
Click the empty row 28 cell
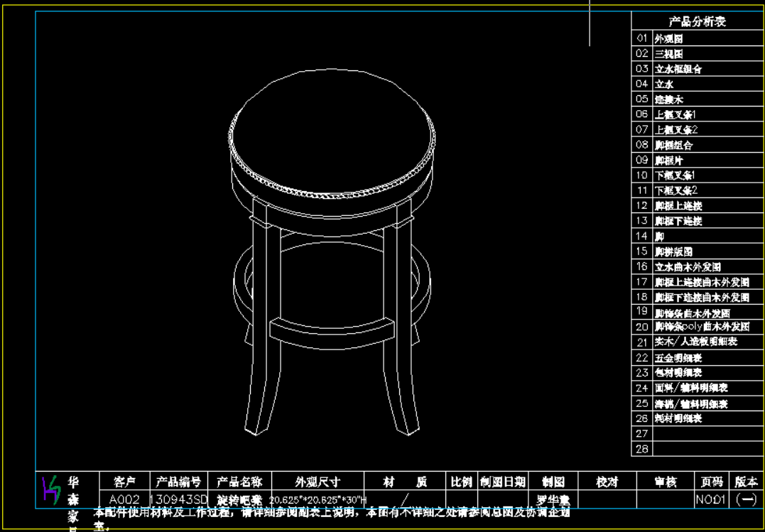(x=707, y=449)
